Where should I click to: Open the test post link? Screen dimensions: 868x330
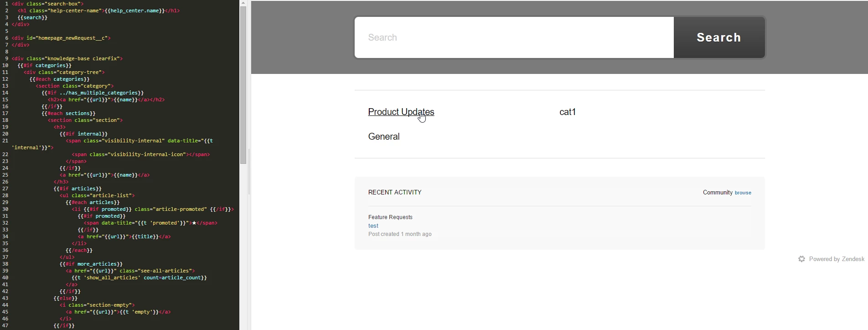373,225
